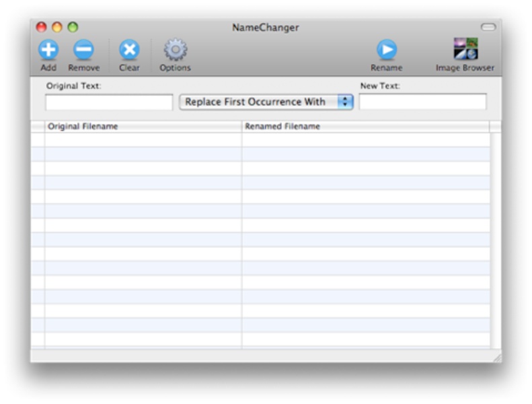Image resolution: width=532 pixels, height=404 pixels.
Task: Open Options via the gear icon
Action: click(175, 50)
